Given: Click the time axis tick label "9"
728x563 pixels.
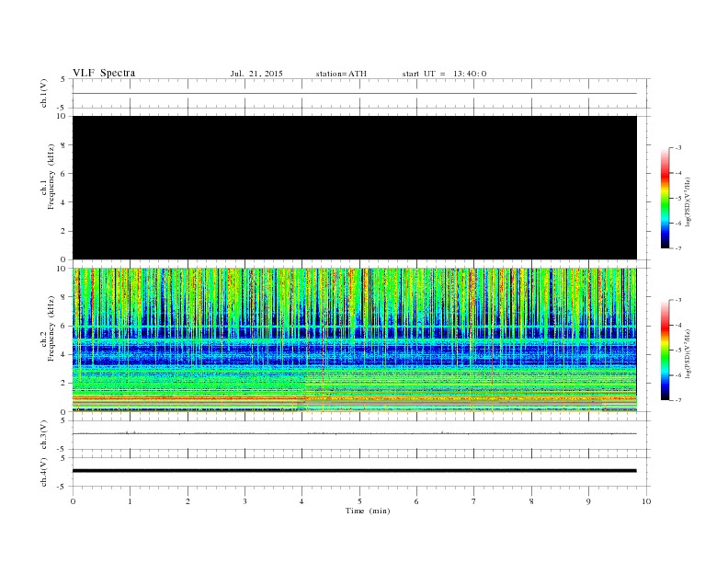Looking at the screenshot, I should [588, 501].
